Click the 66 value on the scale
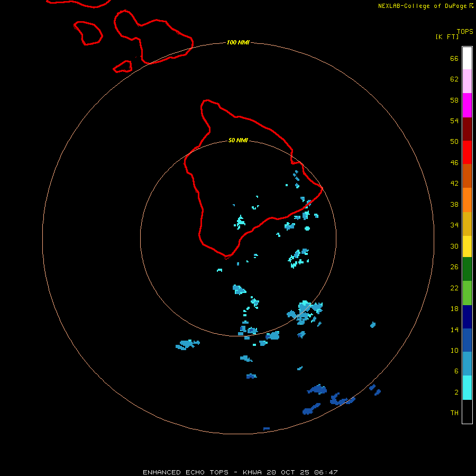 pyautogui.click(x=454, y=58)
